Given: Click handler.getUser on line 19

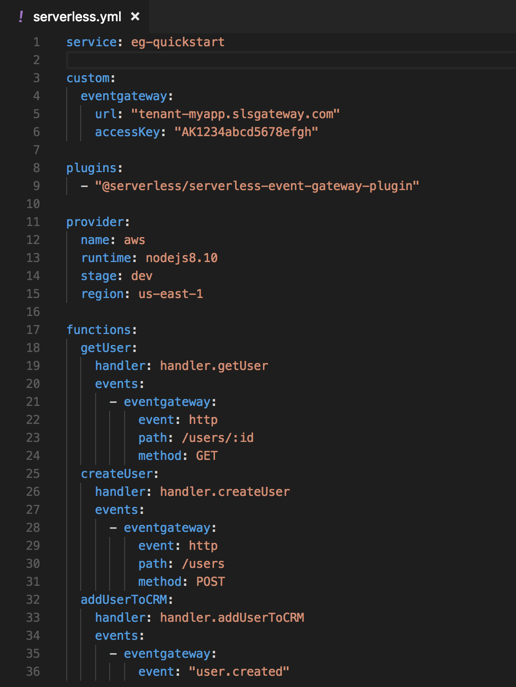Looking at the screenshot, I should point(214,366).
